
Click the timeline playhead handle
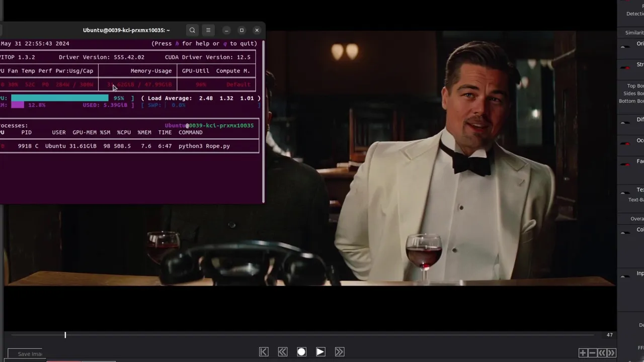65,335
